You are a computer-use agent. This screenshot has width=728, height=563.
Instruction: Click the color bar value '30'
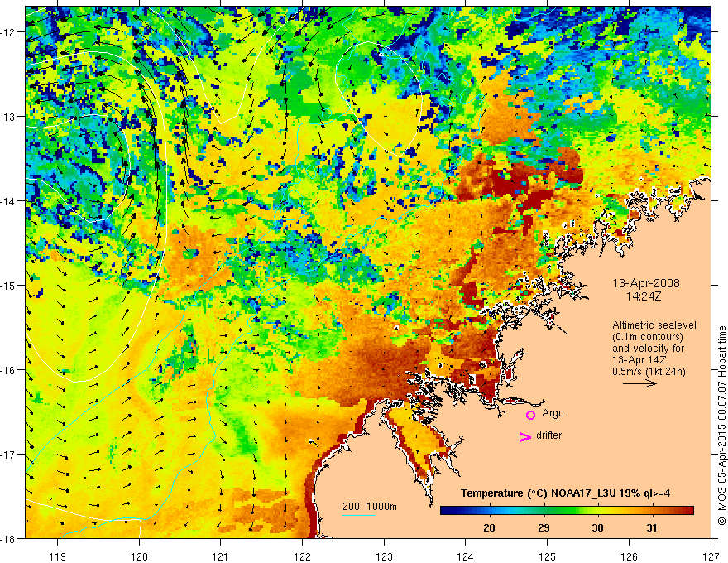597,527
